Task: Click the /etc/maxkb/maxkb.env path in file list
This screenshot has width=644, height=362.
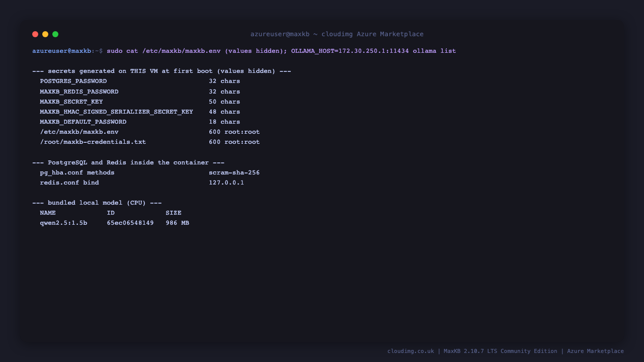Action: [x=79, y=132]
